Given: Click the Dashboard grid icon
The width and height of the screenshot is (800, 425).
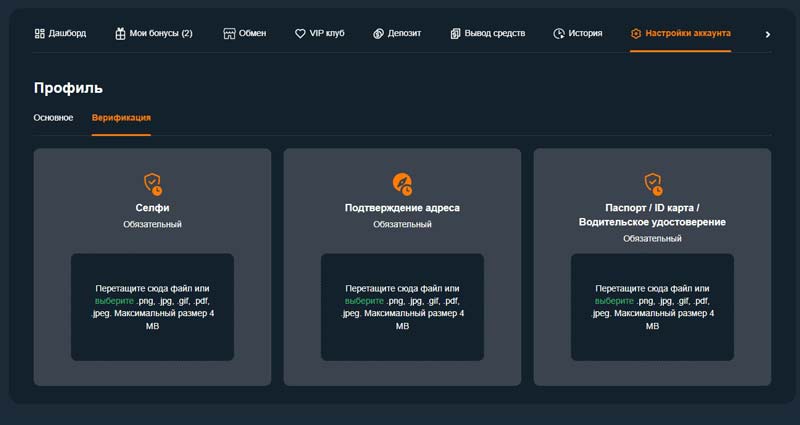Looking at the screenshot, I should tap(40, 33).
